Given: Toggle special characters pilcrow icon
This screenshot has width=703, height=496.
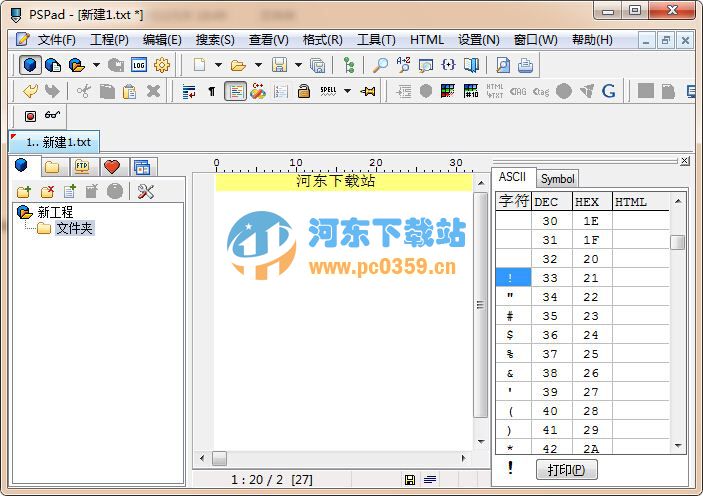Looking at the screenshot, I should pyautogui.click(x=212, y=91).
